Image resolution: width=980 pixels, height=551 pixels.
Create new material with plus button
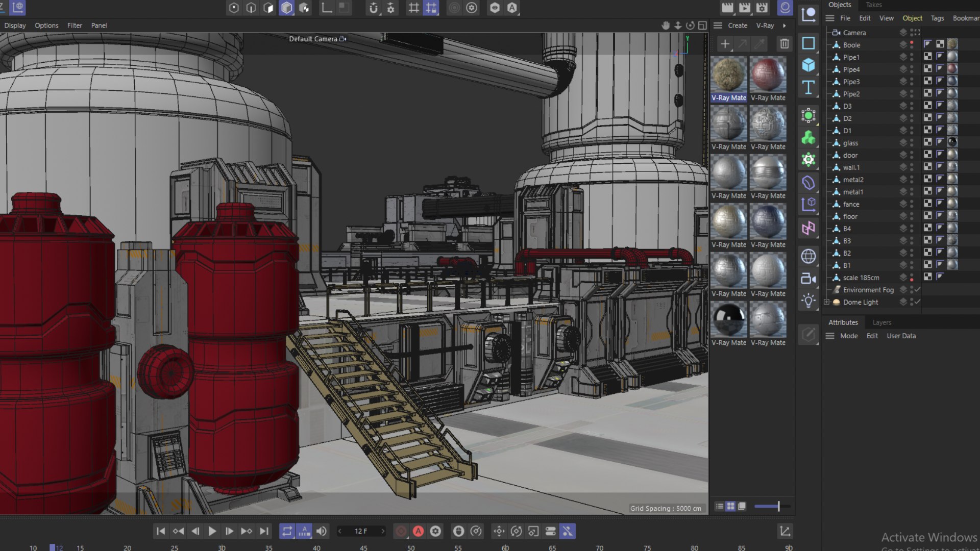click(x=725, y=43)
